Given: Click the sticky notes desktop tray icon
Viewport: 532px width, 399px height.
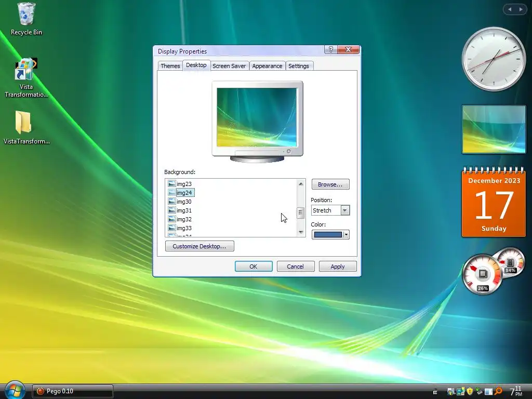Looking at the screenshot, I should [x=461, y=392].
